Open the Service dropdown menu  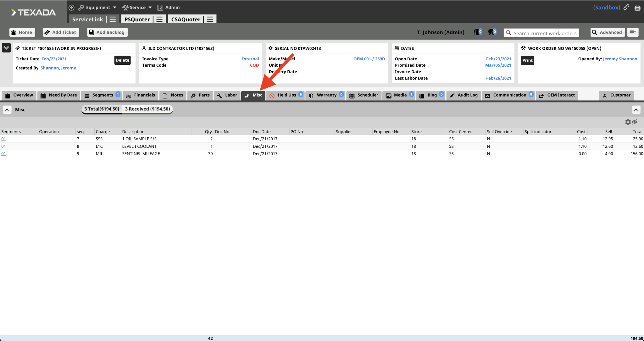137,8
